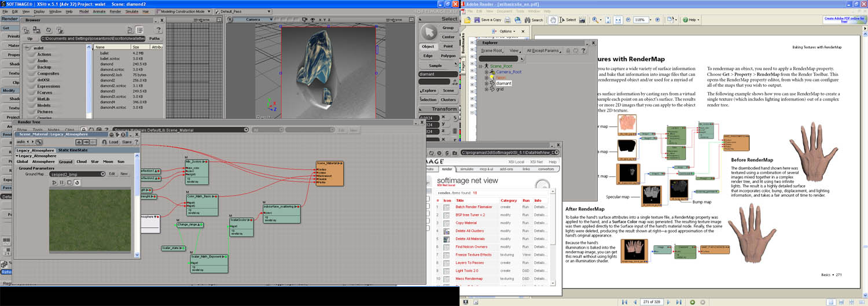868x306 pixels.
Task: Click Mass Rendermap script title
Action: (x=469, y=279)
